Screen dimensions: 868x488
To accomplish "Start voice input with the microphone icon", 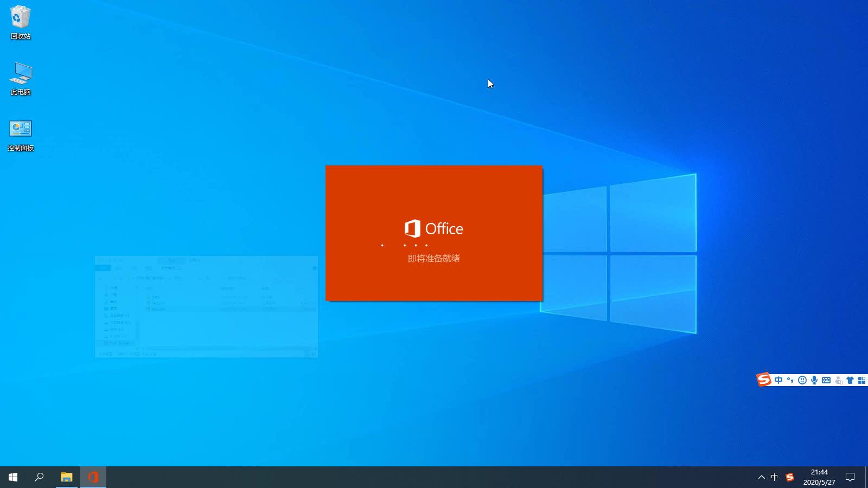I will pos(814,380).
